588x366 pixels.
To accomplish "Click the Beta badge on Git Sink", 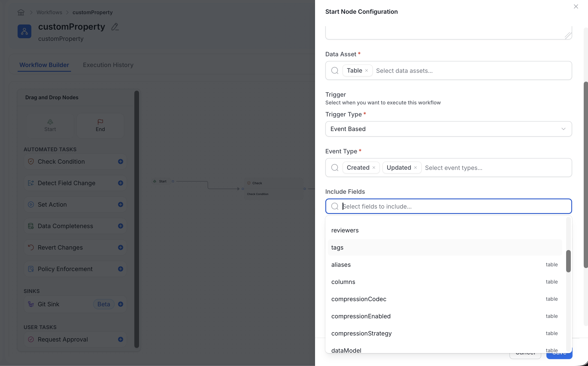I will pos(104,304).
